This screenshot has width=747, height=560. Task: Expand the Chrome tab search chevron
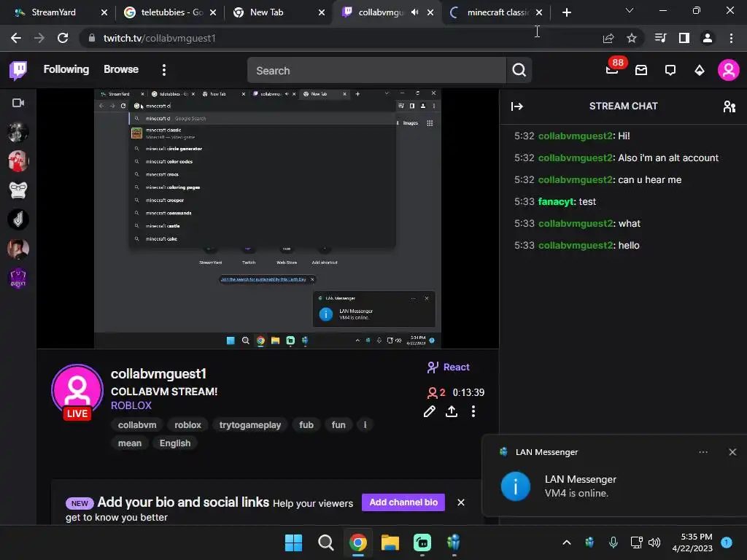[x=630, y=10]
